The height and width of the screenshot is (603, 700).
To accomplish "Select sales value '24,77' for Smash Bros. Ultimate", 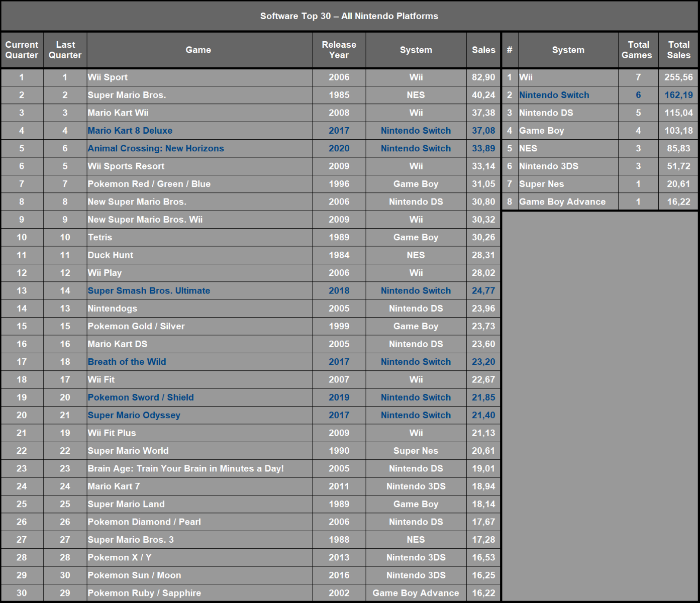I will [x=483, y=290].
